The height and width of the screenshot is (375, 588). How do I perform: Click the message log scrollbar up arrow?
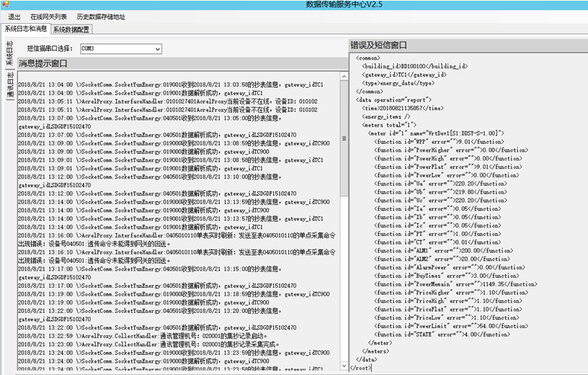344,77
